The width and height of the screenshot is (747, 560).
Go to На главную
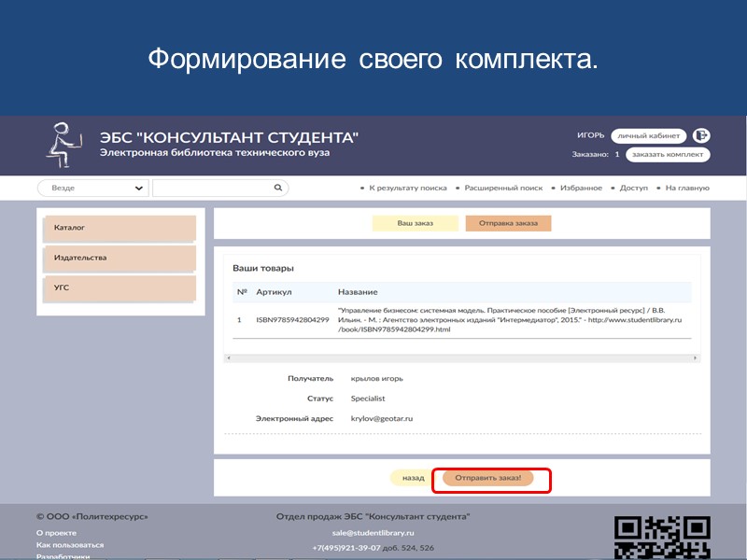[687, 189]
